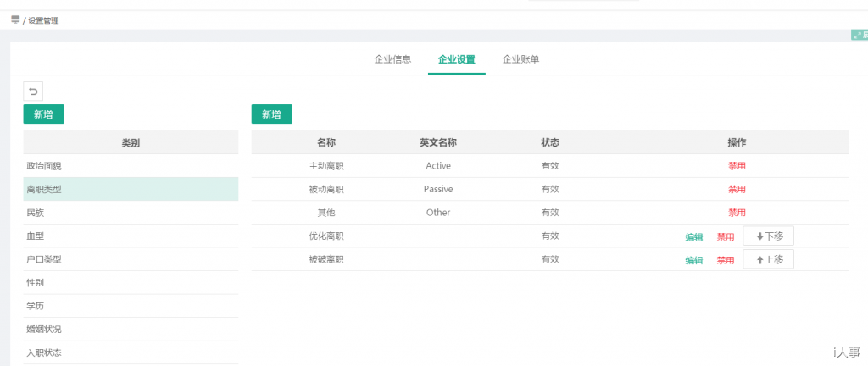Select 婚姻状况 category
Screen dimensions: 868x366
[x=131, y=330]
